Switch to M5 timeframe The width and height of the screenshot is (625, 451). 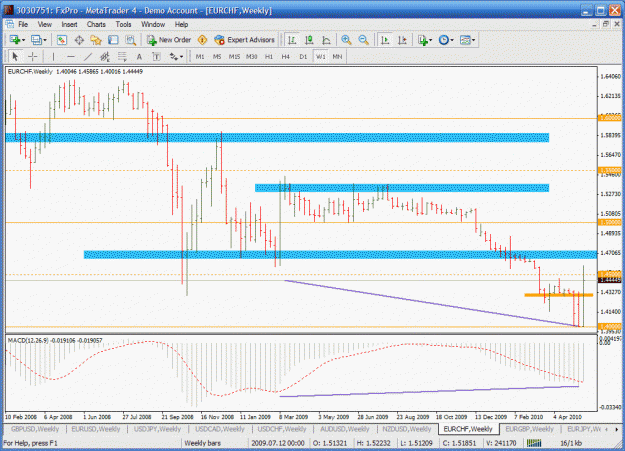tap(217, 57)
